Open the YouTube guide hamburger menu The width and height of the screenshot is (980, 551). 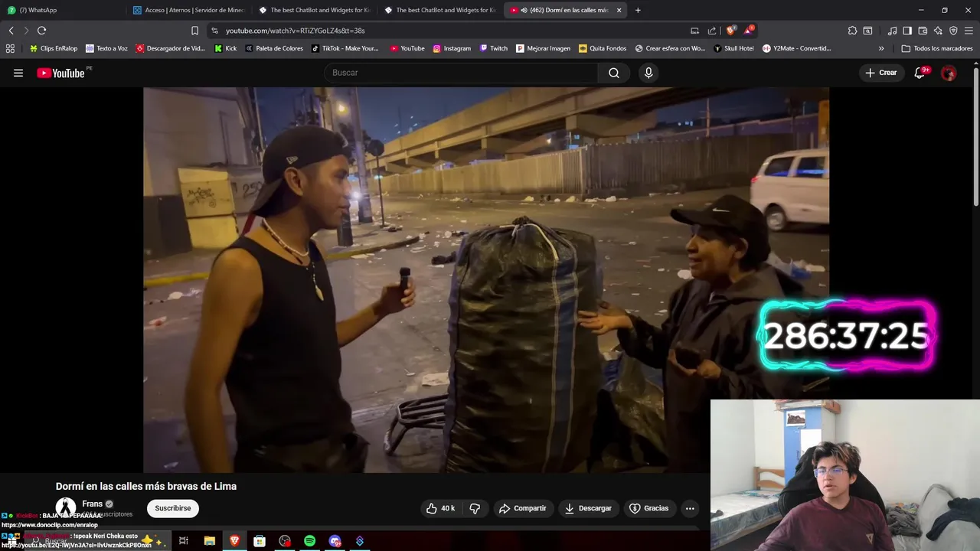pos(18,73)
